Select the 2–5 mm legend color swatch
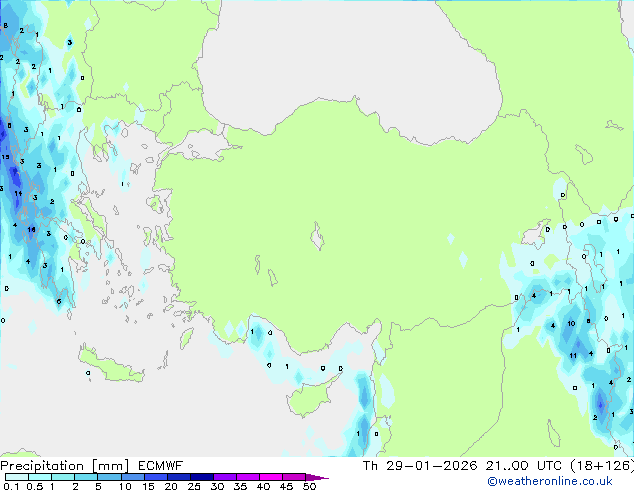 pyautogui.click(x=86, y=477)
